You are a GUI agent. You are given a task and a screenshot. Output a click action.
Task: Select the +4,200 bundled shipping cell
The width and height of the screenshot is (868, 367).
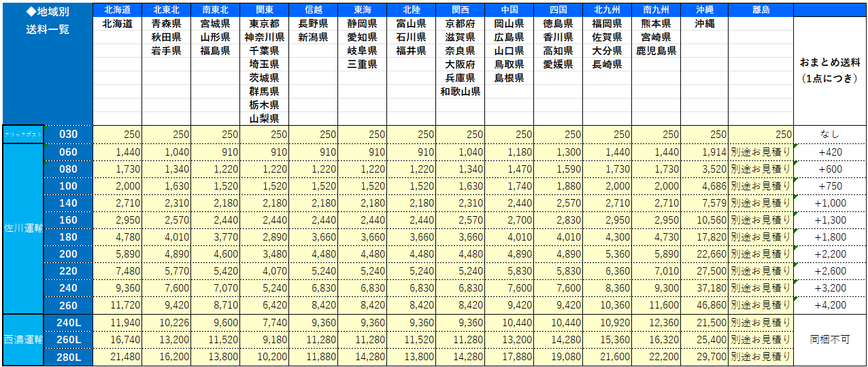[x=830, y=304]
